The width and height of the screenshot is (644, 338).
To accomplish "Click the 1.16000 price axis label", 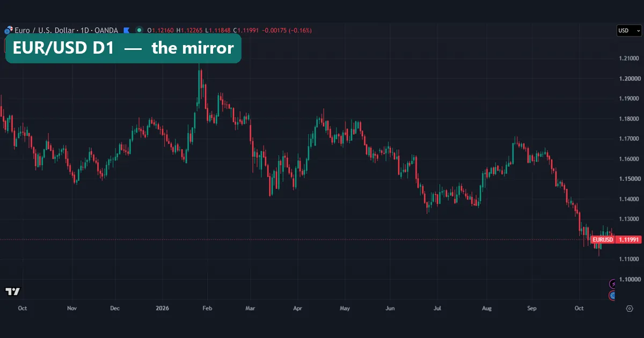I will coord(628,159).
